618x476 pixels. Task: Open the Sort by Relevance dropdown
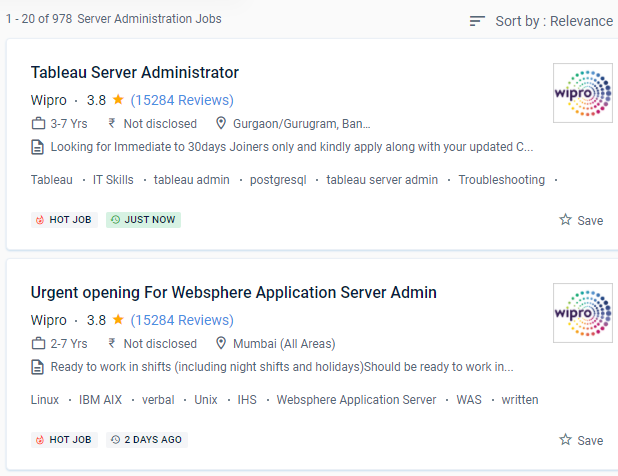(x=553, y=21)
